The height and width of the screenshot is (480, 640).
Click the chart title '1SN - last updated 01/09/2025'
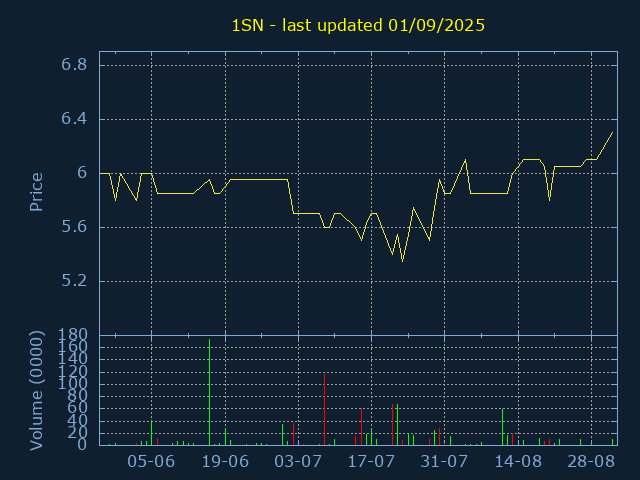[x=358, y=26]
